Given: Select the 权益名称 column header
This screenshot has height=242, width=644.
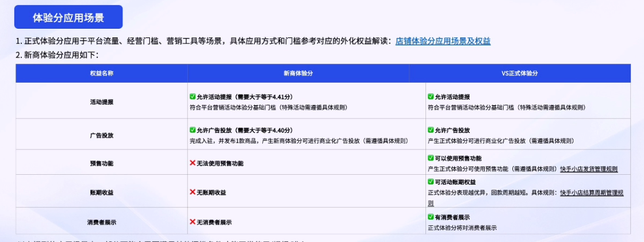Looking at the screenshot, I should pos(101,73).
